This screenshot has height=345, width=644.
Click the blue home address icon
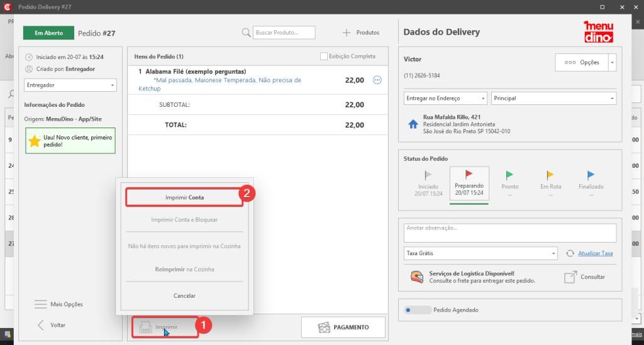pos(413,124)
